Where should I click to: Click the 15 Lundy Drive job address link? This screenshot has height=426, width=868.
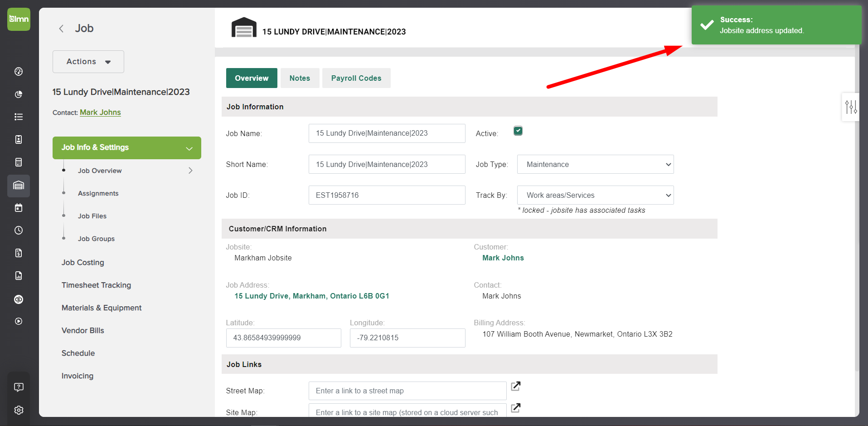pos(312,296)
